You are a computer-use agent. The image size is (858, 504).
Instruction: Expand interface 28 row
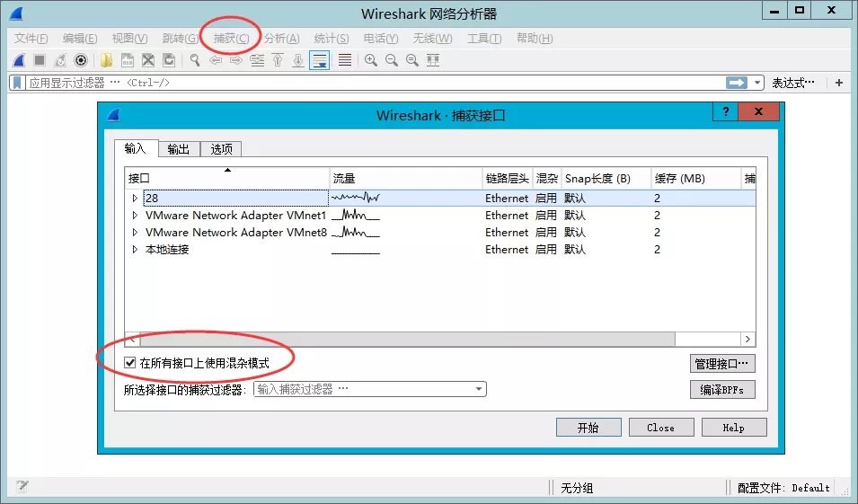pos(135,199)
